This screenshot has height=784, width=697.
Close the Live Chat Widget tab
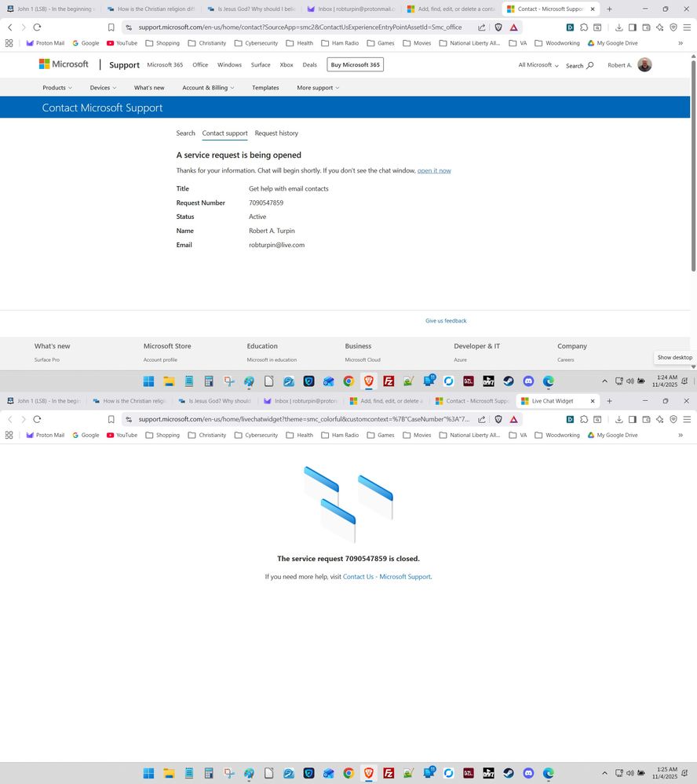(x=593, y=401)
